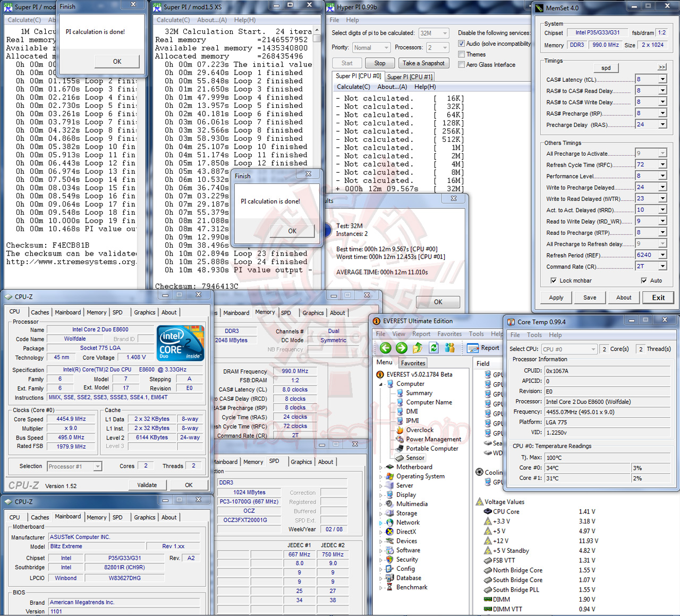Open the Write to Read Delayed (tWTR) dropdown
Viewport: 680px width, 616px height.
pos(662,199)
